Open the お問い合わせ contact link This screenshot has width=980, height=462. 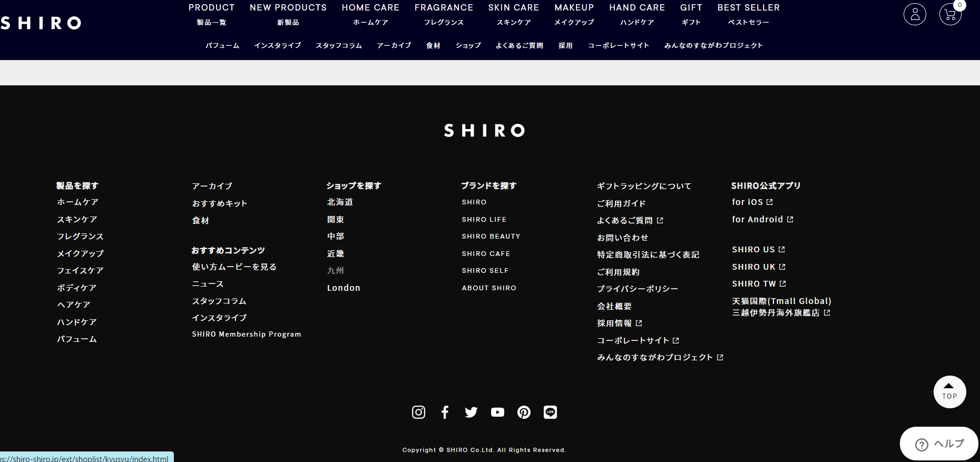coord(622,238)
